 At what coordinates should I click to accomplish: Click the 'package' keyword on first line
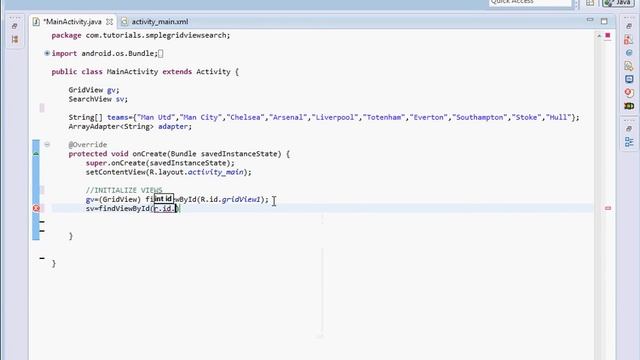point(66,36)
